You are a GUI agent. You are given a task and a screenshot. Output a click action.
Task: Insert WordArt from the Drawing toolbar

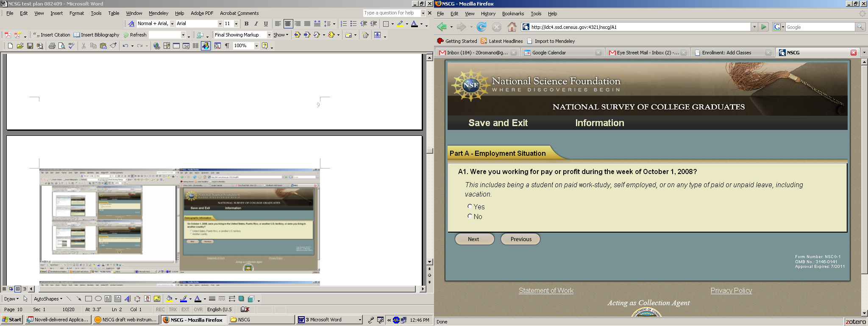tap(128, 299)
